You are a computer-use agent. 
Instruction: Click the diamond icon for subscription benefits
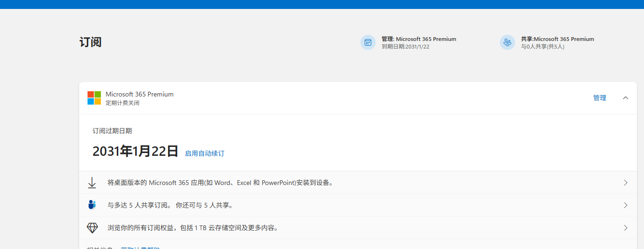point(92,228)
